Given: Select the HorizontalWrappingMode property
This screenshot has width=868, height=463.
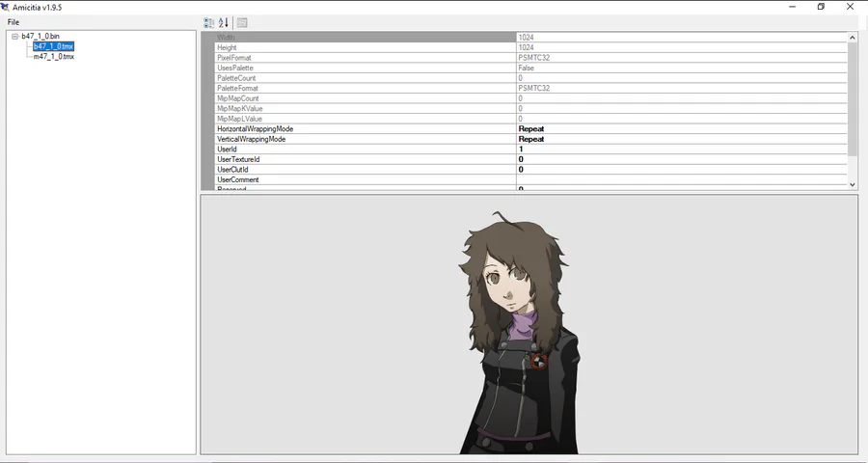Looking at the screenshot, I should pos(256,129).
